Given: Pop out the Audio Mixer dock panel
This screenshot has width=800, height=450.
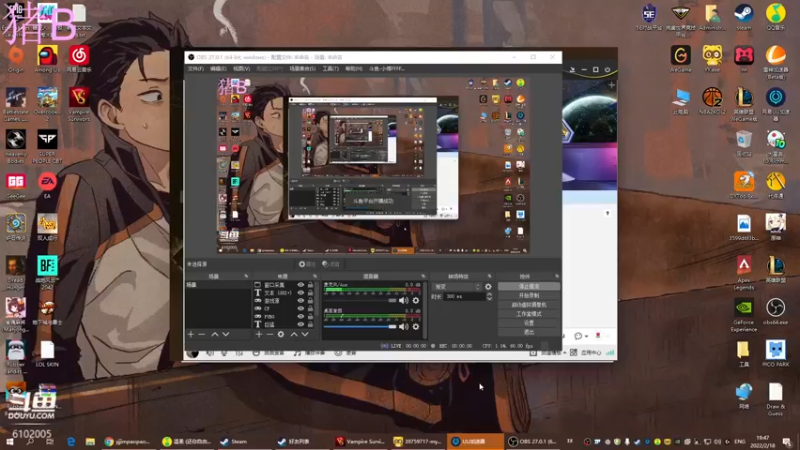Looking at the screenshot, I should 423,276.
